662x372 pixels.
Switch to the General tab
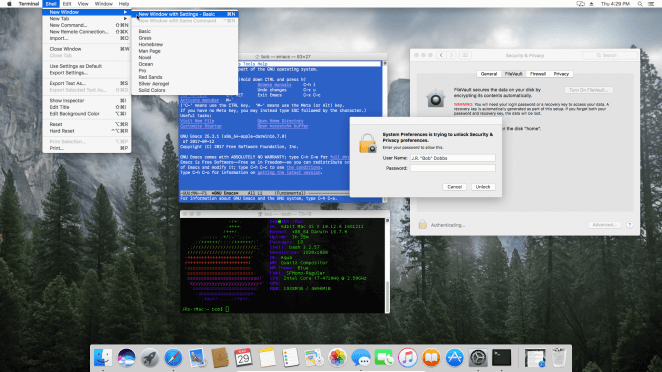(x=489, y=74)
